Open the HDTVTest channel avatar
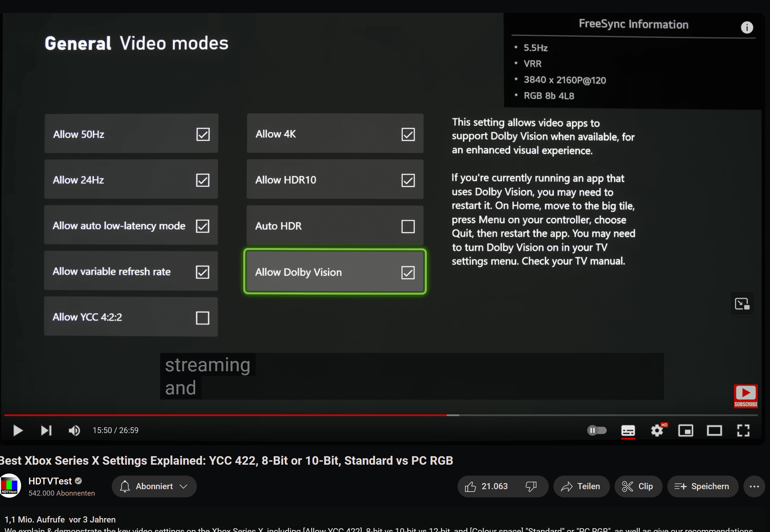 click(10, 486)
